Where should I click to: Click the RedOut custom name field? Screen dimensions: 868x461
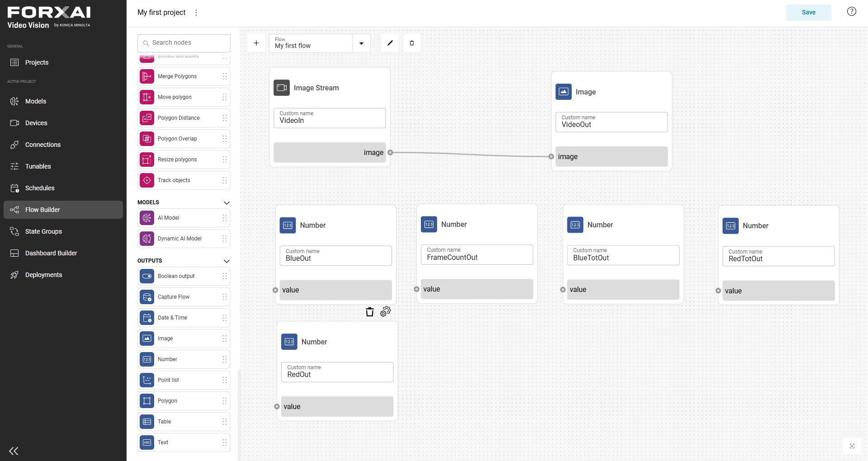point(337,372)
